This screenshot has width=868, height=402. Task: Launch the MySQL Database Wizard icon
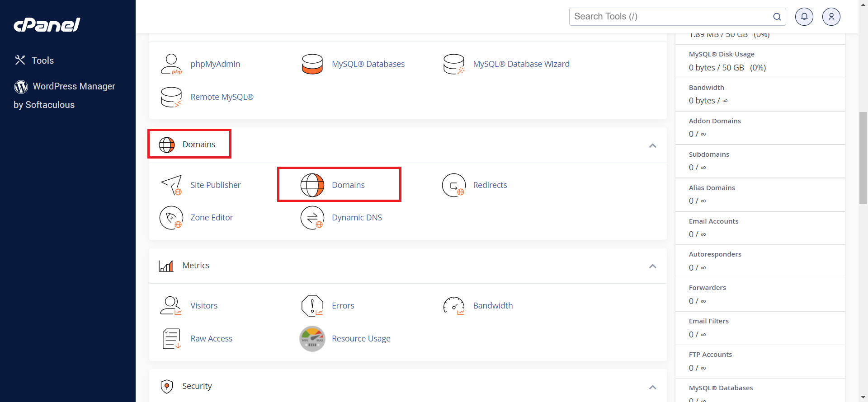click(x=454, y=64)
